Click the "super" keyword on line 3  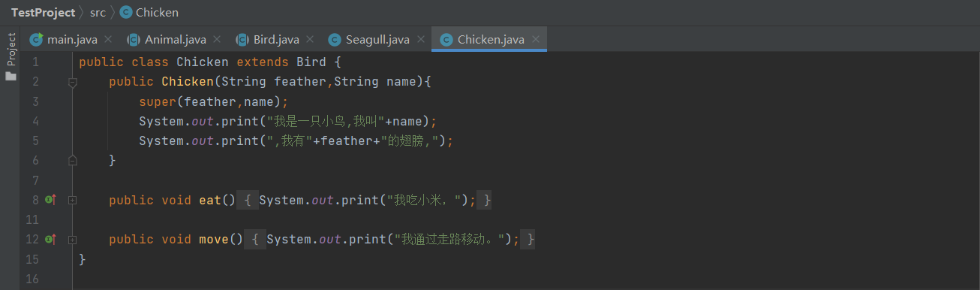[x=158, y=101]
